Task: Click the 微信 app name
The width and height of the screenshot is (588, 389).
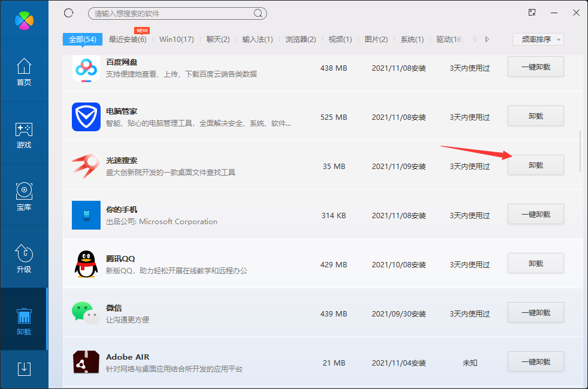Action: pyautogui.click(x=114, y=308)
